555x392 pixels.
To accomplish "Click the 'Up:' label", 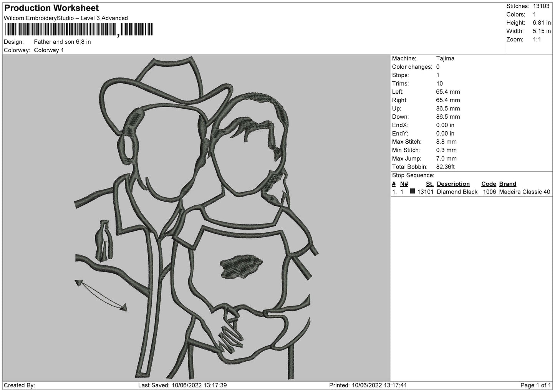I will [x=396, y=109].
